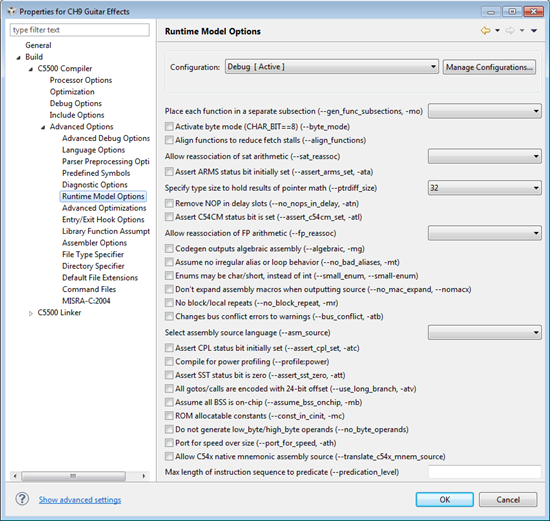This screenshot has height=521, width=550.
Task: Click the Manage Configurations button
Action: point(489,67)
